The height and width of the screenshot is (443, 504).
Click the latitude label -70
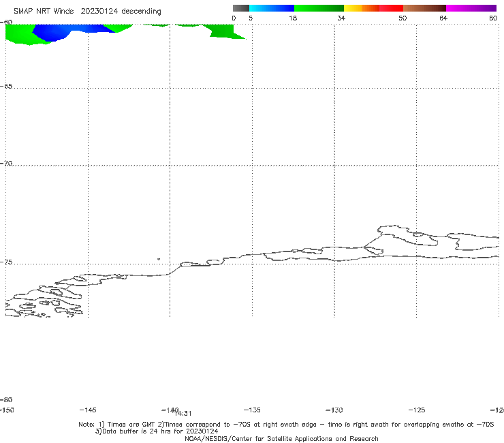point(6,163)
